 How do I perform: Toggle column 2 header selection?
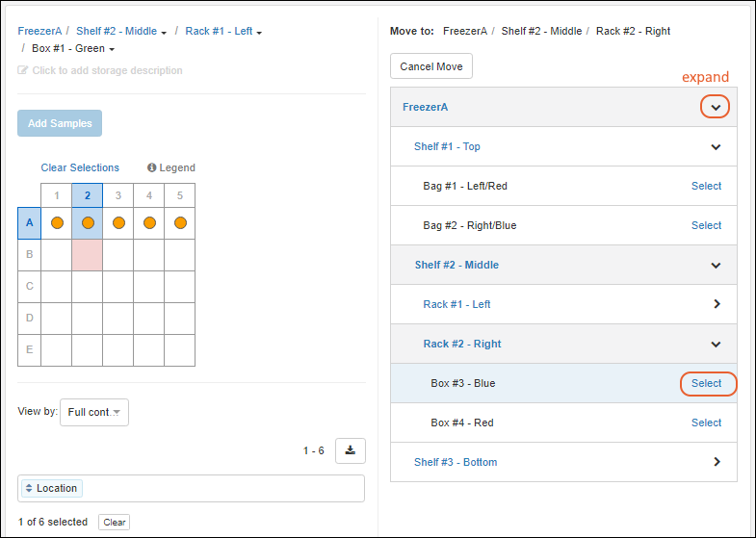coord(88,195)
